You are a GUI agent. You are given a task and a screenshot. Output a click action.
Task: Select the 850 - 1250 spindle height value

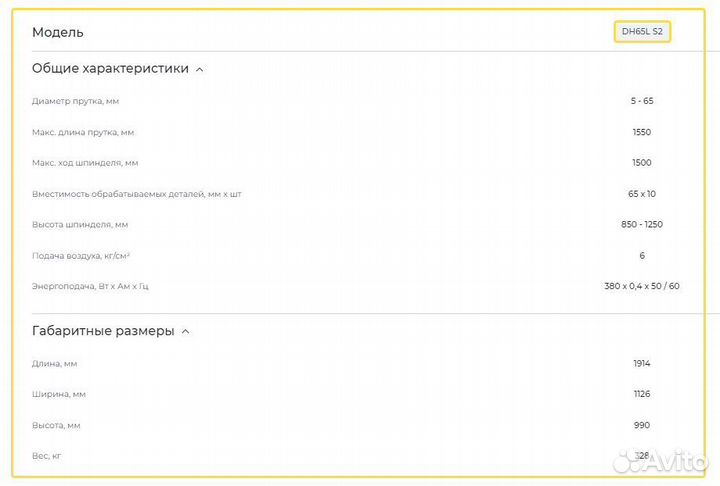[642, 225]
